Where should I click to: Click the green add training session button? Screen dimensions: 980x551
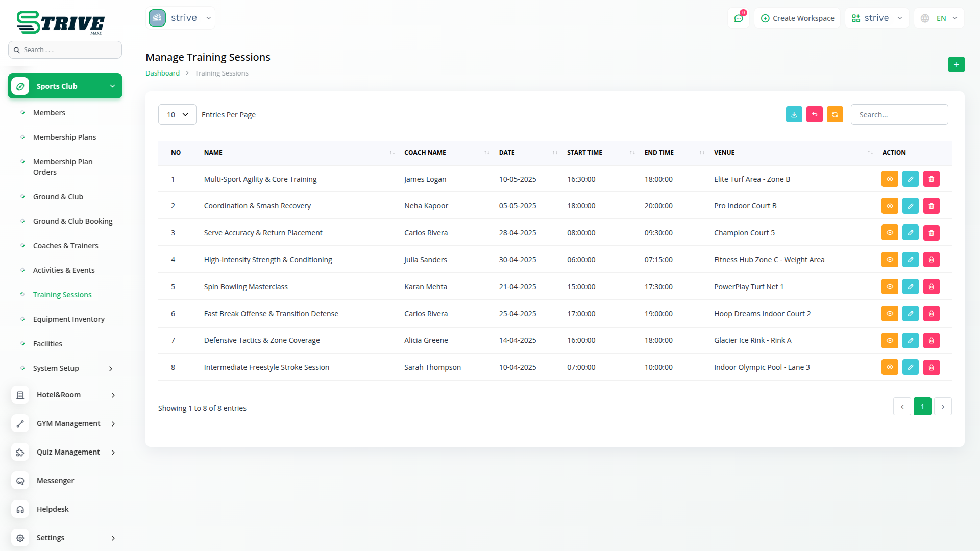coord(956,65)
